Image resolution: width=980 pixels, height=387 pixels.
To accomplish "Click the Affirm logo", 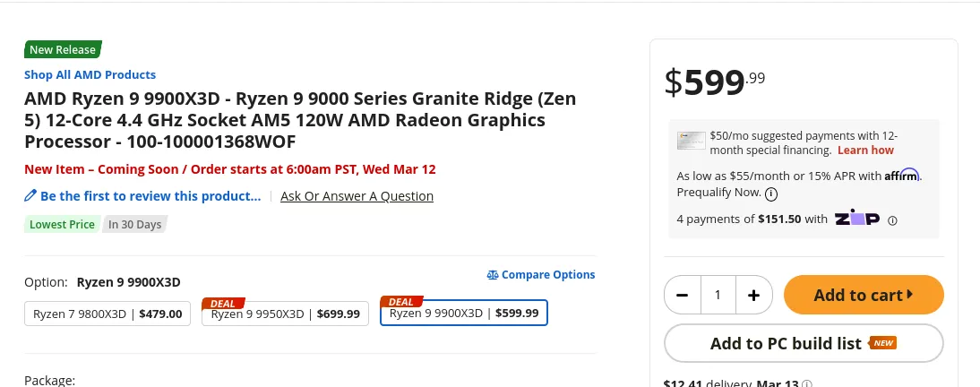I will pyautogui.click(x=901, y=175).
